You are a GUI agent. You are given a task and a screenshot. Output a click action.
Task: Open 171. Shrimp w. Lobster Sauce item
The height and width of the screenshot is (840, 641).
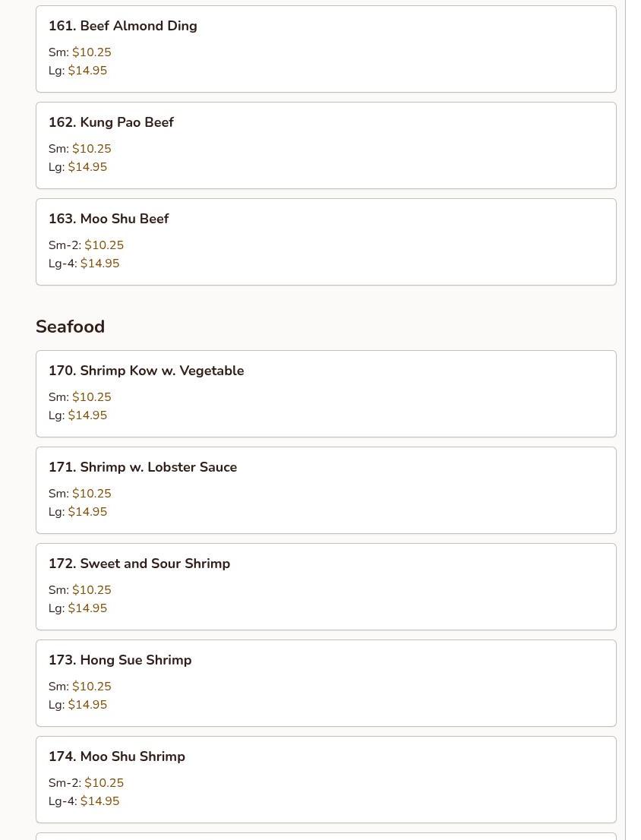coord(326,490)
